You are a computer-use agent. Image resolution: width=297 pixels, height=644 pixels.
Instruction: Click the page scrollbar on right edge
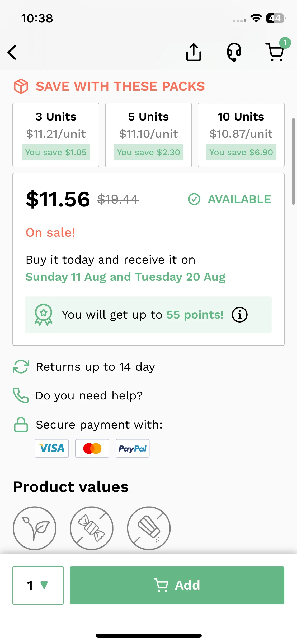[x=293, y=161]
